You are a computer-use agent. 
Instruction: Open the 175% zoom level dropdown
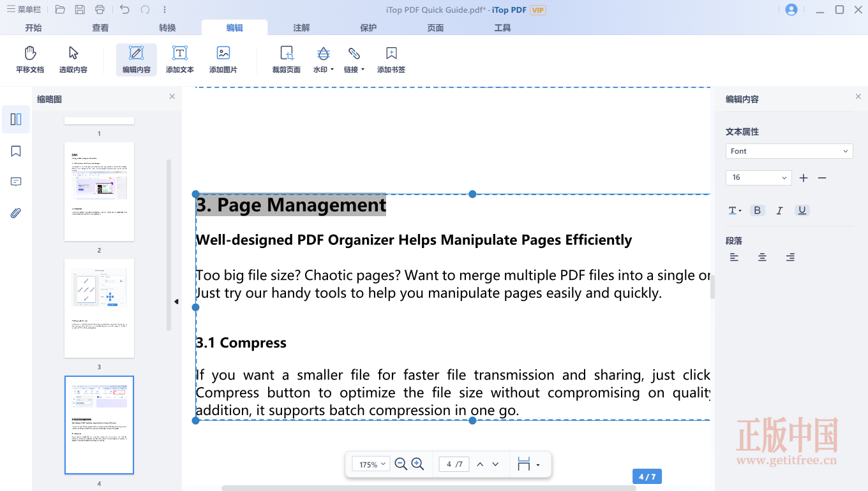click(372, 464)
